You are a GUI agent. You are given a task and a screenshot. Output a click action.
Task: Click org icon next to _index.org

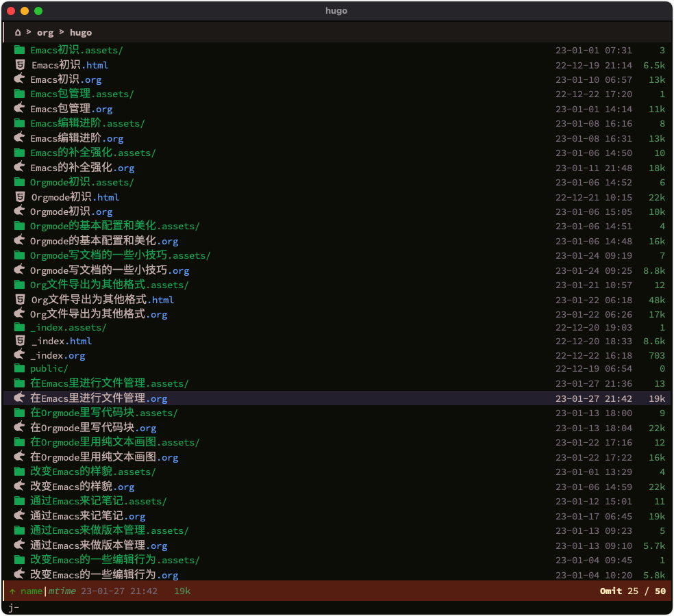19,355
